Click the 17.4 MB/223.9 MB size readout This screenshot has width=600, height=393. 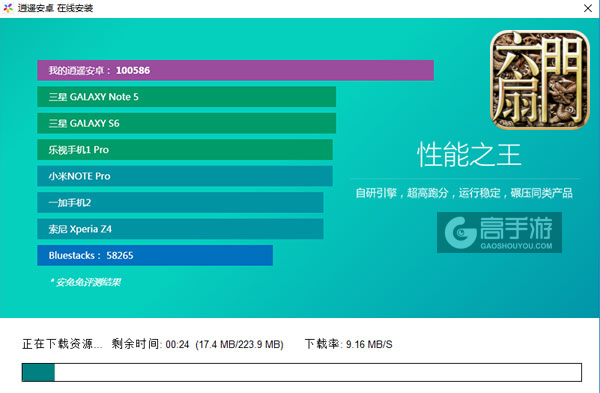(240, 344)
